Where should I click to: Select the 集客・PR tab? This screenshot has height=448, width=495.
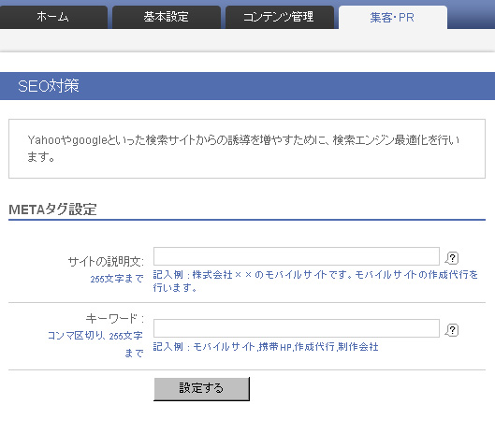click(x=393, y=18)
